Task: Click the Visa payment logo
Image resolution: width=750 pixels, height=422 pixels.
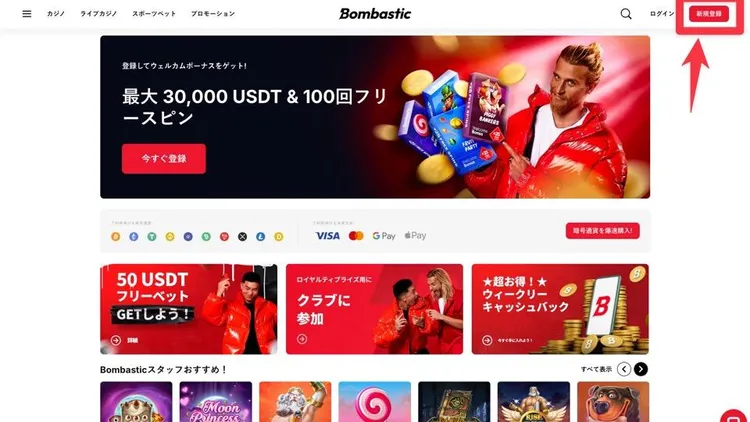Action: pos(328,236)
